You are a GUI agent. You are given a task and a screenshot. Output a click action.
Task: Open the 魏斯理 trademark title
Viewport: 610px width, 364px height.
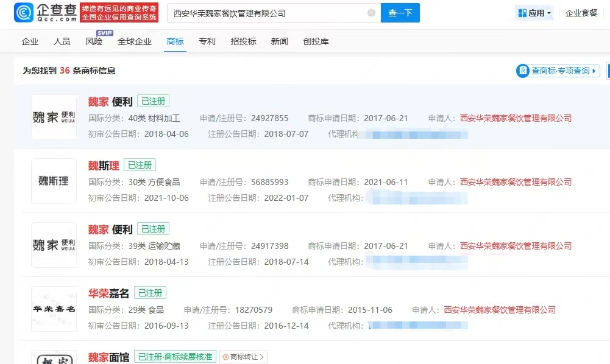104,166
